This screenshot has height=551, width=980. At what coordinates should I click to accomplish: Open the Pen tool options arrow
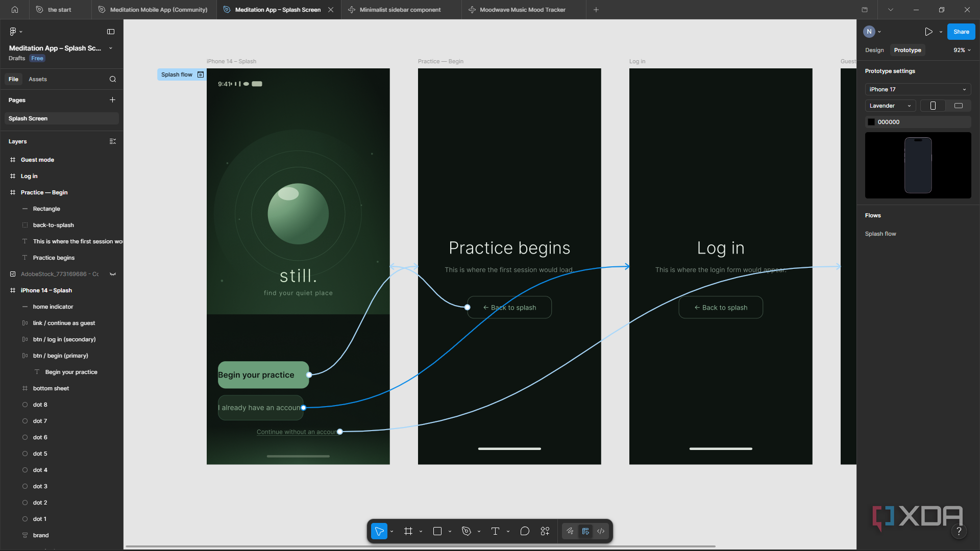point(479,532)
